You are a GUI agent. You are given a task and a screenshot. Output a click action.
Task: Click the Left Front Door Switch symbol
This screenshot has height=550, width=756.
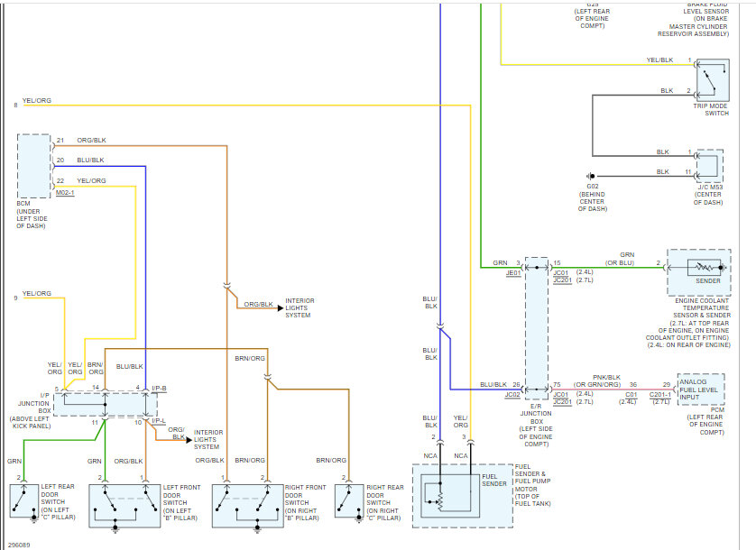pos(124,506)
